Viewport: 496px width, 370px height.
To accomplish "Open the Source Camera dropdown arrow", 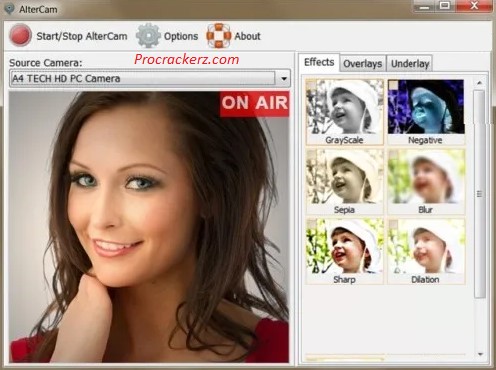I will [x=284, y=79].
